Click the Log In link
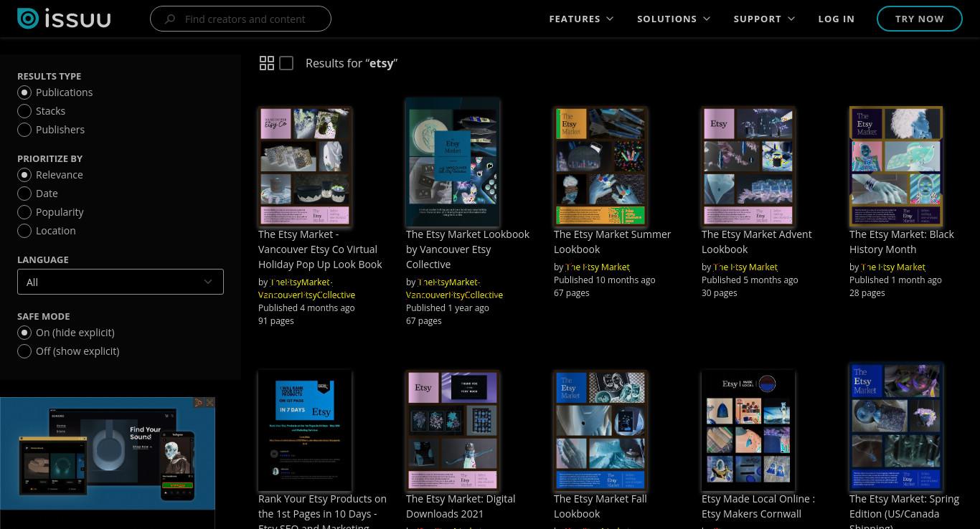The width and height of the screenshot is (980, 529). click(x=836, y=19)
